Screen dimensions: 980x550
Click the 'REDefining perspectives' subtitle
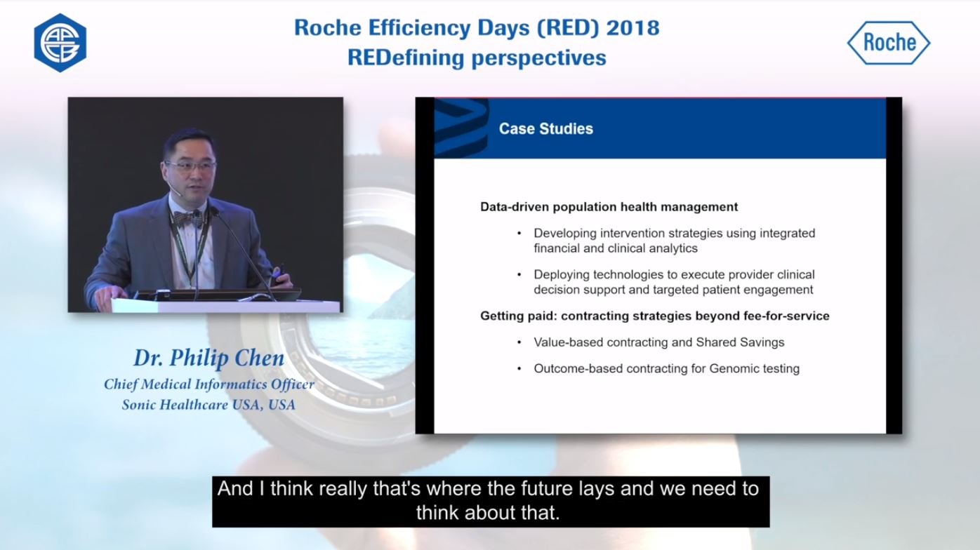(x=477, y=57)
